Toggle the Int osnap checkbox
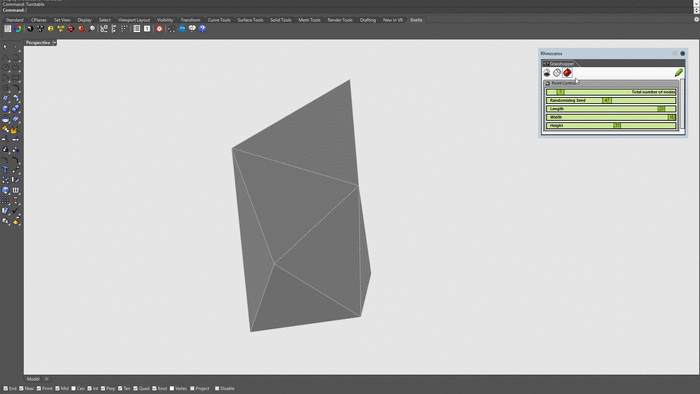The width and height of the screenshot is (700, 394). (x=89, y=389)
